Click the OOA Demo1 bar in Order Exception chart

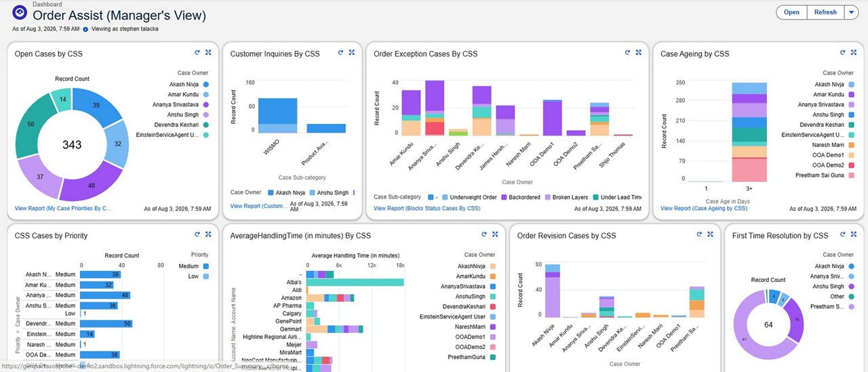coord(552,118)
